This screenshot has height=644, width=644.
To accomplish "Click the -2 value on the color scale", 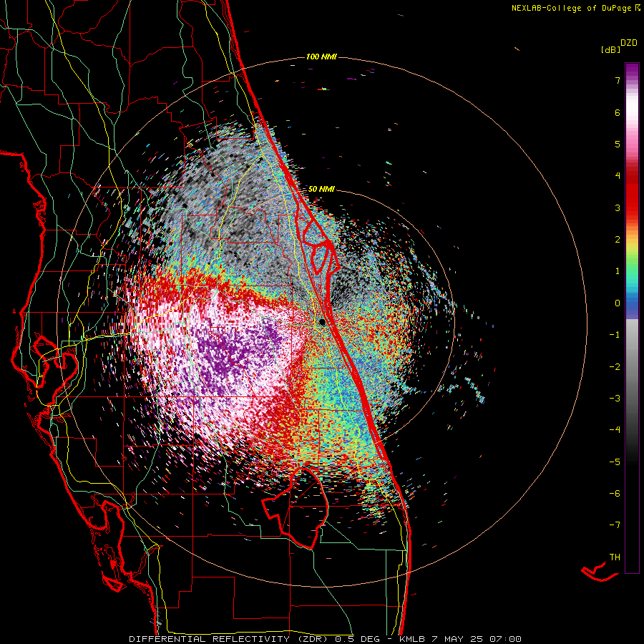I will click(x=615, y=367).
